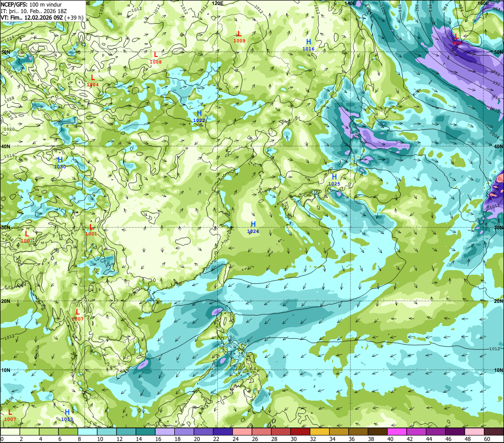Screen dimensions: 504x443
Task: Click the 50N label on the left axis
Action: (x=6, y=52)
